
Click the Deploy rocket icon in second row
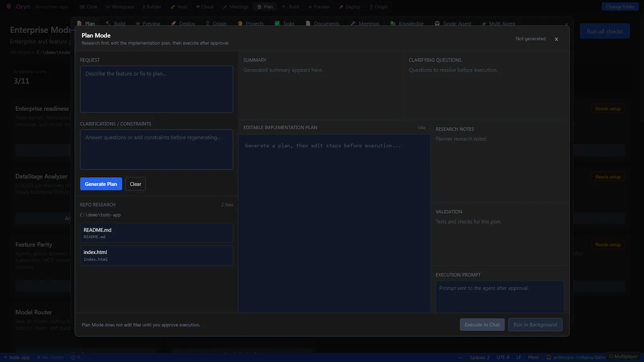(x=173, y=23)
